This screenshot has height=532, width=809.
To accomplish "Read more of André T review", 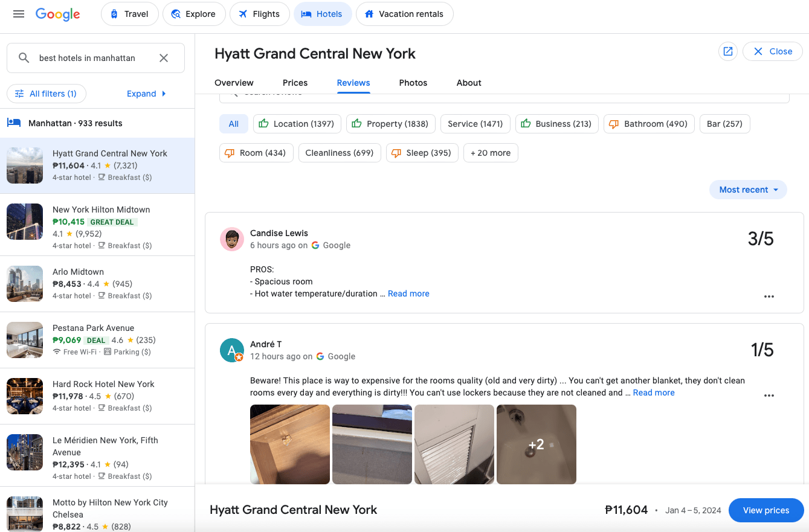I will coord(654,393).
